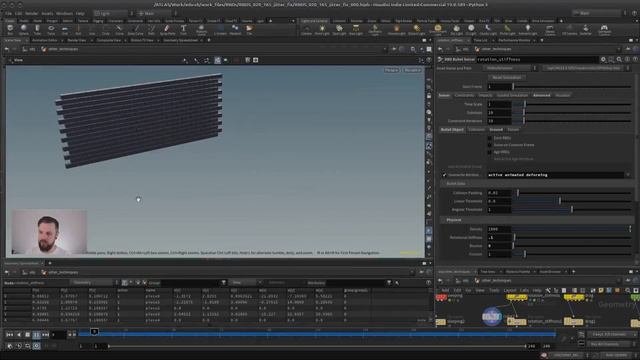Toggle the Overwrite Attributes checkbox
This screenshot has height=360, width=640.
click(444, 175)
